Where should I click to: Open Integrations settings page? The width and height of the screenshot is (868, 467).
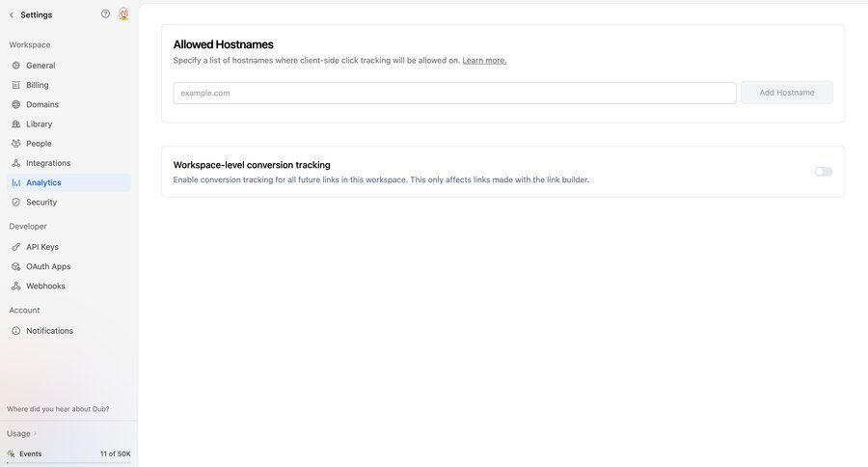[68, 163]
